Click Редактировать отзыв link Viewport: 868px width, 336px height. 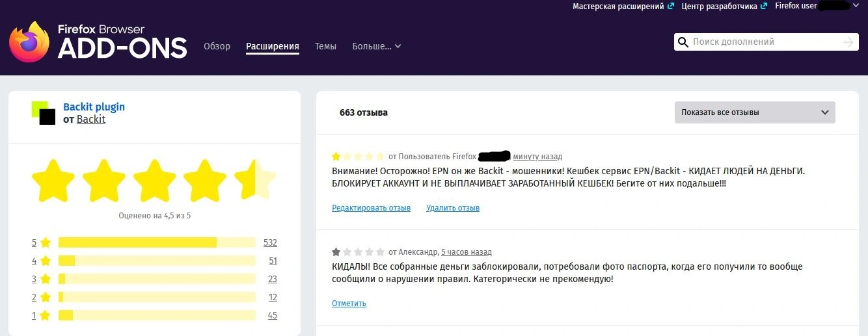371,208
